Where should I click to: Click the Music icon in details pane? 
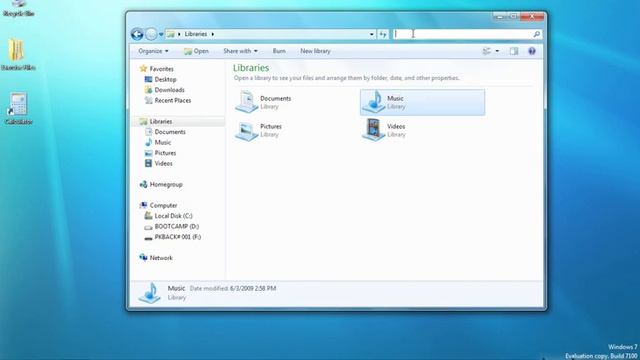(x=149, y=293)
